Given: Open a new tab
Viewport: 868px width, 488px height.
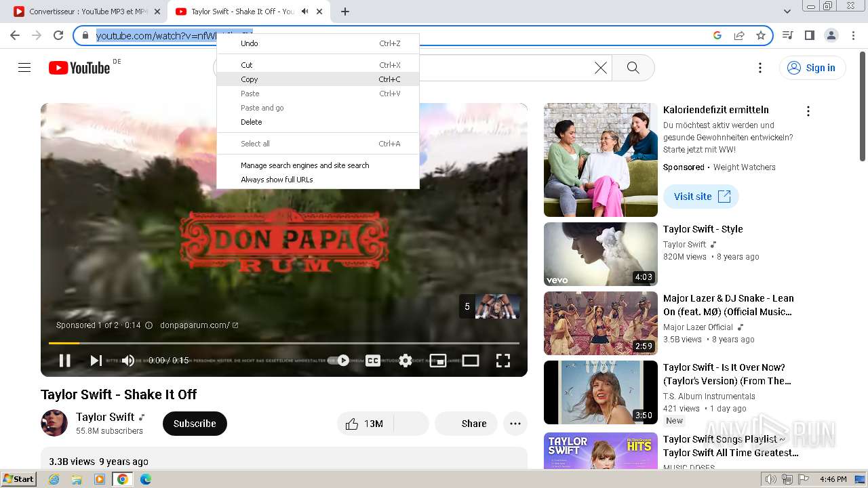Looking at the screenshot, I should (345, 12).
